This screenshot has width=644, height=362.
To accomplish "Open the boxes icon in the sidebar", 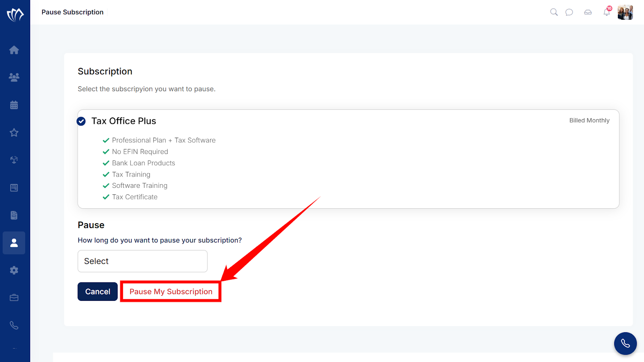I will coord(14,160).
